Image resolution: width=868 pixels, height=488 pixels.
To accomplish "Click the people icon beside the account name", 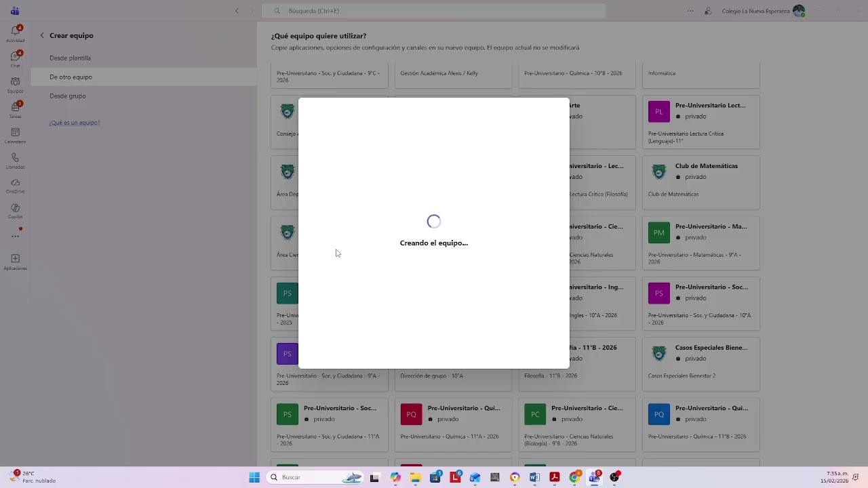I will click(708, 11).
